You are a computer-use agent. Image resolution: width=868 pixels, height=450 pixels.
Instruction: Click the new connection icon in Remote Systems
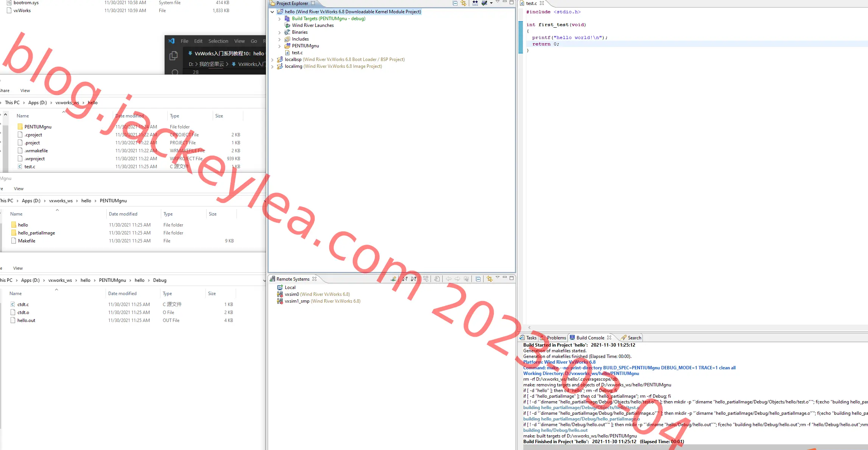coord(394,279)
